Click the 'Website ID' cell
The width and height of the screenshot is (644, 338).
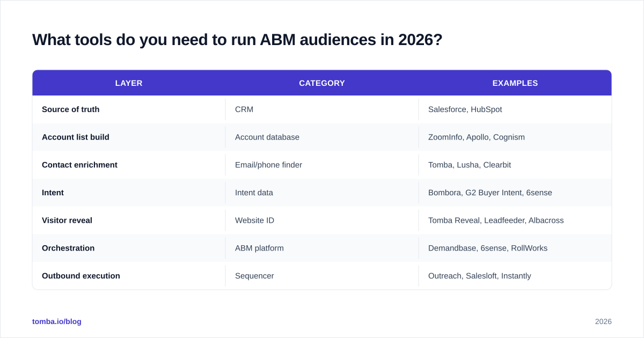pyautogui.click(x=322, y=221)
